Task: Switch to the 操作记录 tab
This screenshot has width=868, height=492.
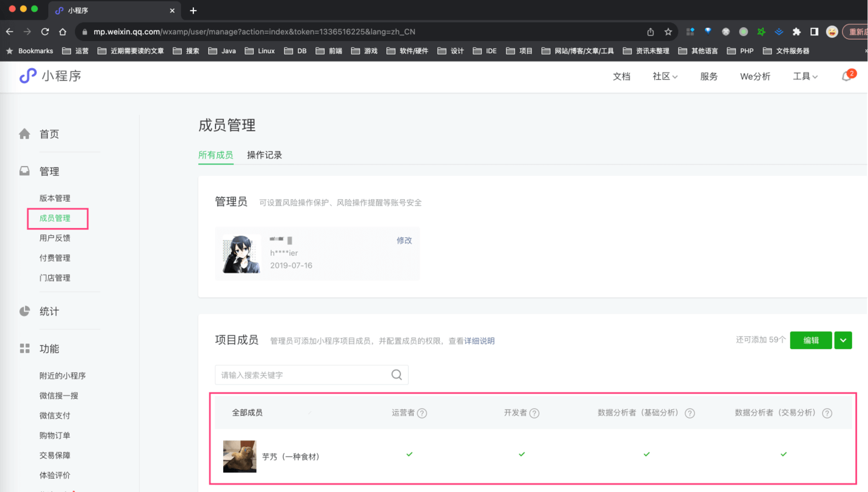Action: point(265,155)
